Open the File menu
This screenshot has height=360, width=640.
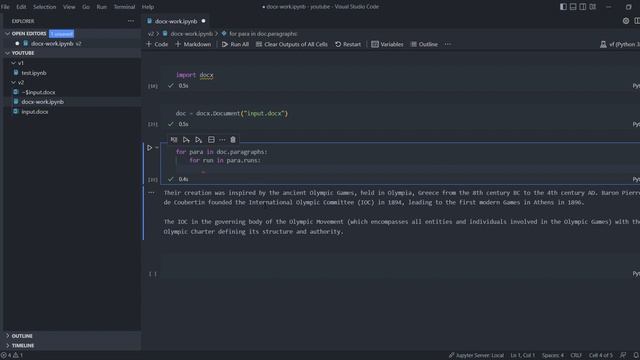5,7
